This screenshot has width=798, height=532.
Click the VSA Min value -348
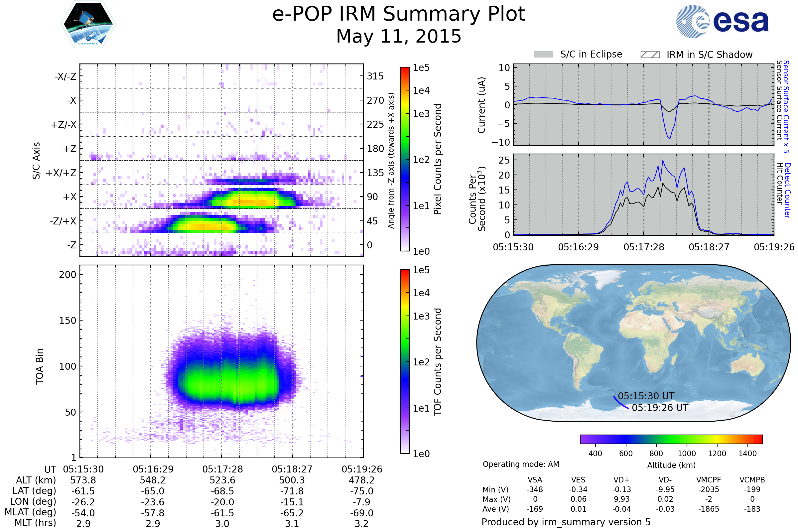[535, 489]
